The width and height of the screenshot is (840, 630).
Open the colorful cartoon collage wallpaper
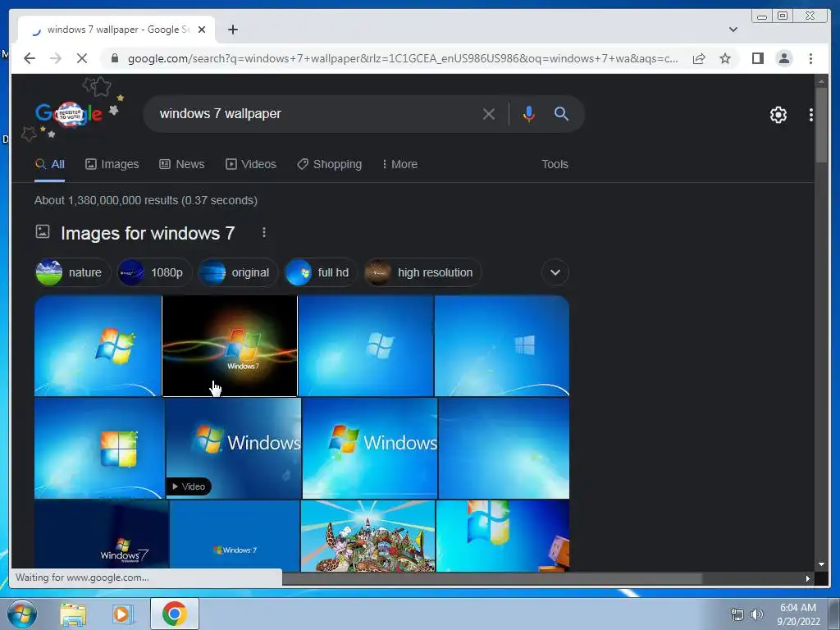368,536
